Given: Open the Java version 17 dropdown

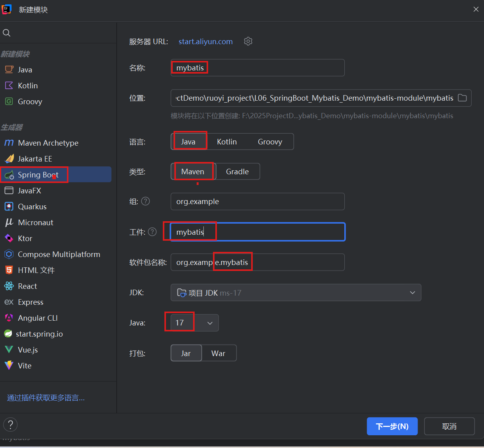Looking at the screenshot, I should [x=194, y=323].
